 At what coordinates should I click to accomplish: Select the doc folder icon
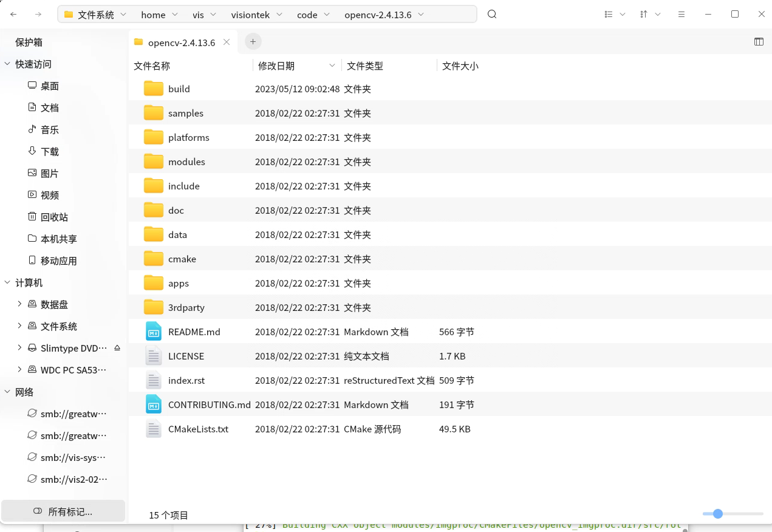pyautogui.click(x=154, y=210)
